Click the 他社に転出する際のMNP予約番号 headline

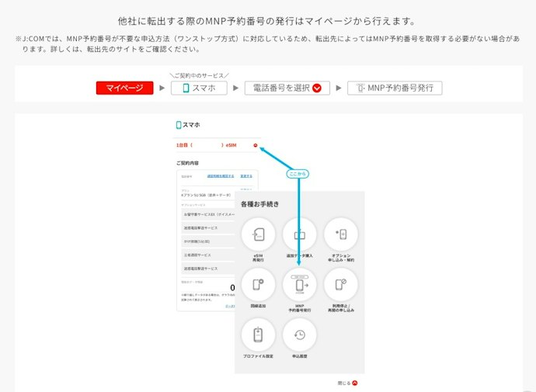(267, 21)
